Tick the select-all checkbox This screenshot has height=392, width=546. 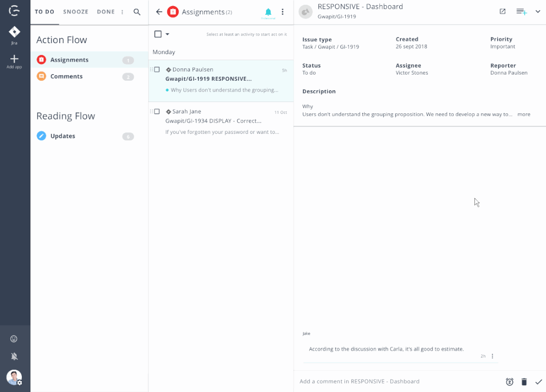(x=158, y=34)
